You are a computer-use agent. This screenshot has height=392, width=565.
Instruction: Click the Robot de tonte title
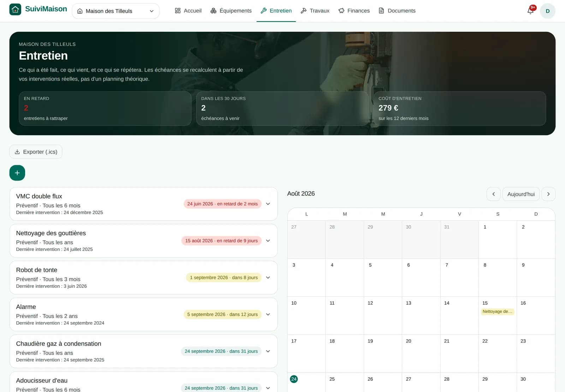coord(37,270)
